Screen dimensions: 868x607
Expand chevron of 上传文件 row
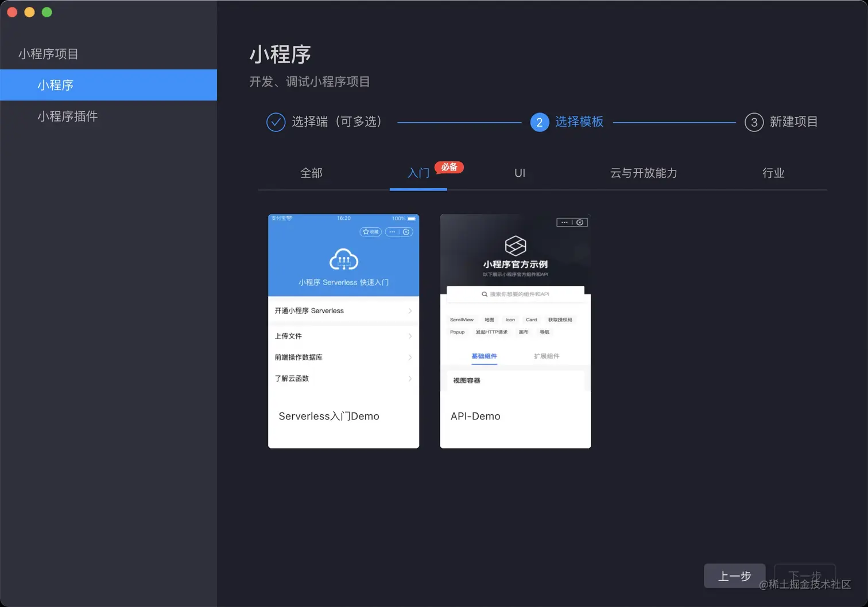[x=410, y=336]
